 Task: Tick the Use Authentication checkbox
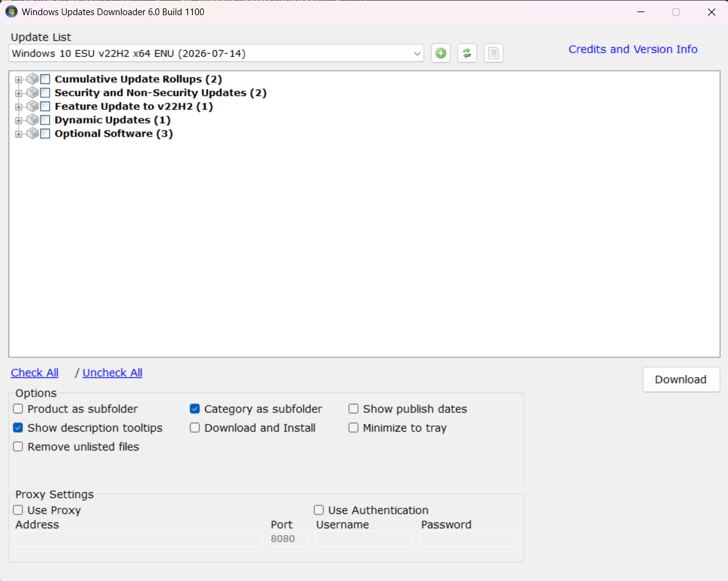point(319,510)
